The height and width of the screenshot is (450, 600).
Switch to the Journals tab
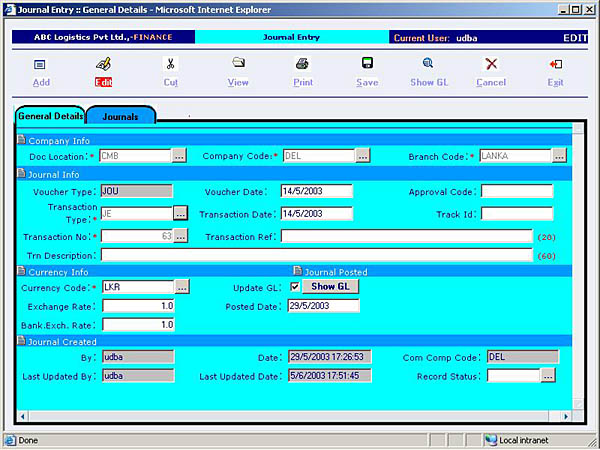(x=121, y=116)
